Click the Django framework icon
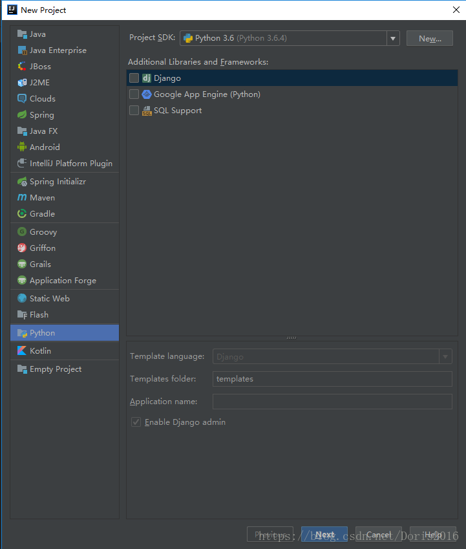 (x=146, y=78)
